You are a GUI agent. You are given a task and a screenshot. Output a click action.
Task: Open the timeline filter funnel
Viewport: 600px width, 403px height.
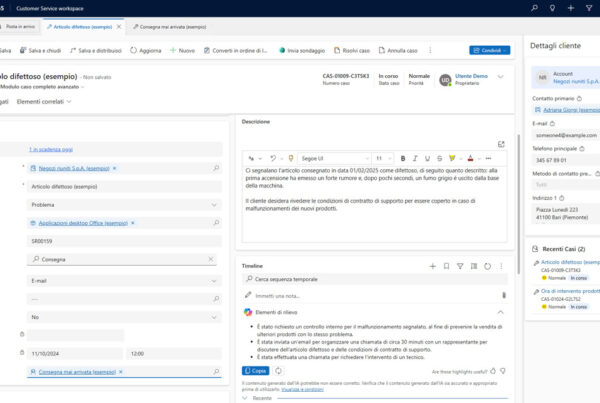(460, 266)
